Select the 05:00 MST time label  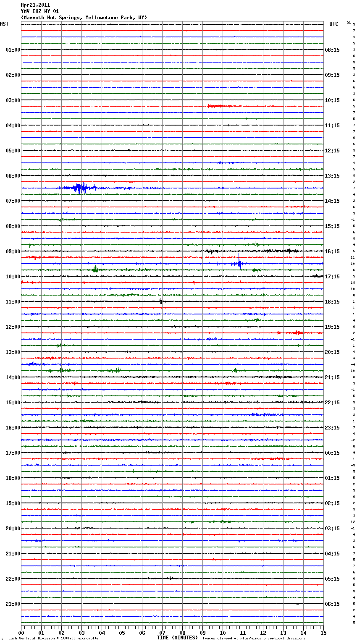[13, 151]
